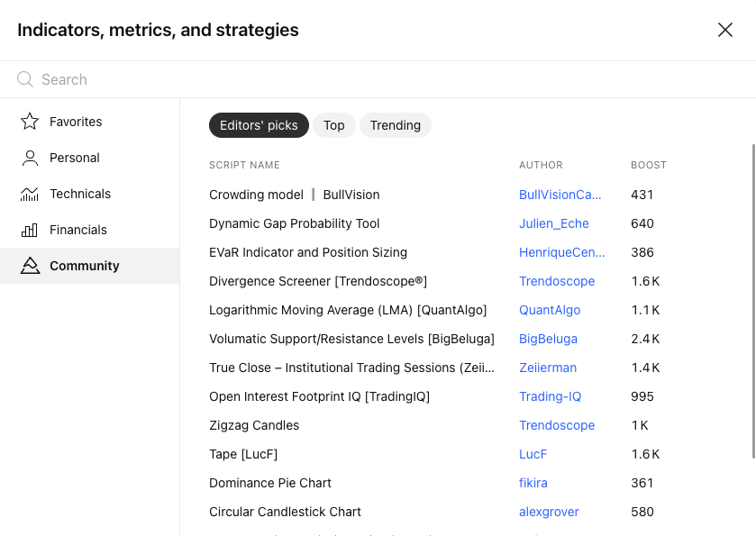756x536 pixels.
Task: Click the AUTHOR column header
Action: click(541, 166)
